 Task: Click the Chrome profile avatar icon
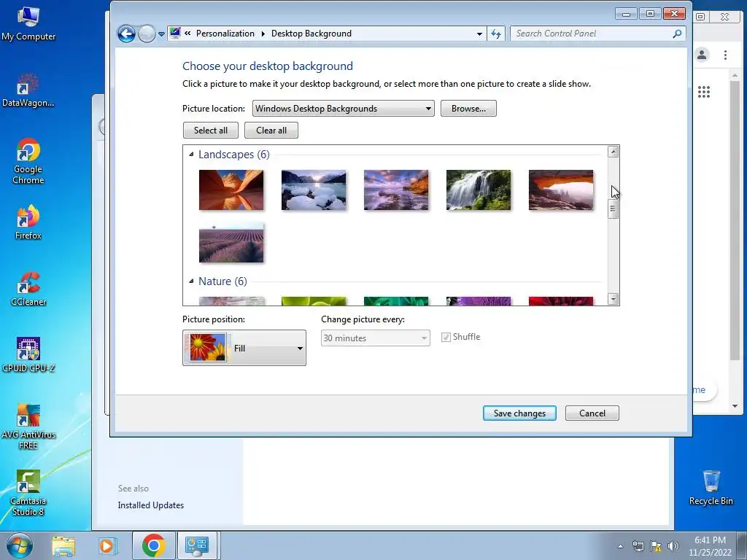point(702,55)
